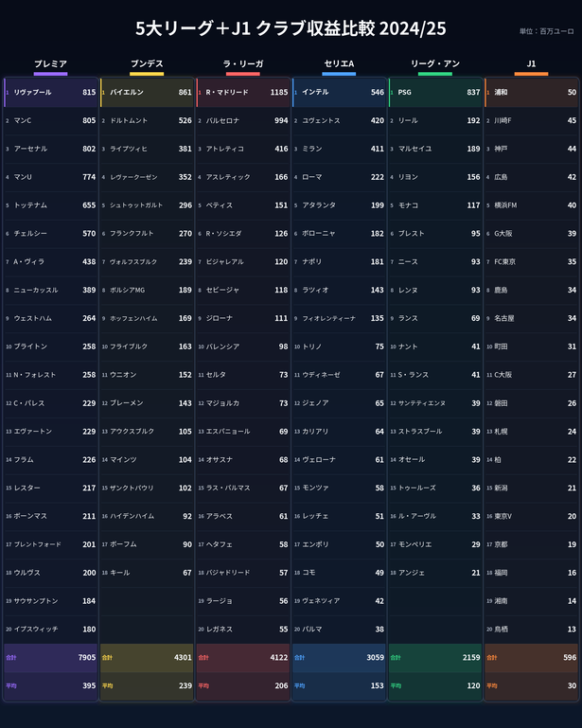Select the ビジャレアル club name
The height and width of the screenshot is (728, 582).
224,262
